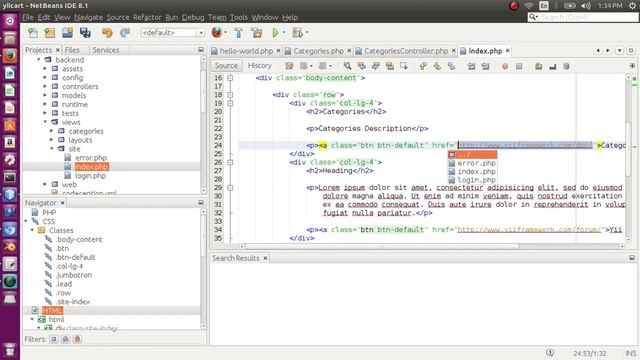
Task: Toggle Rectangular Selection in editor toolbar
Action: tap(404, 66)
